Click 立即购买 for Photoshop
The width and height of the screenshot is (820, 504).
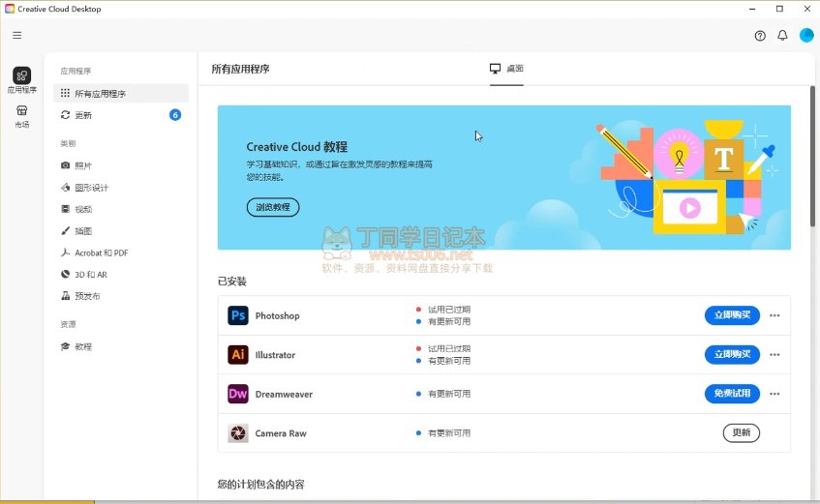(x=732, y=315)
